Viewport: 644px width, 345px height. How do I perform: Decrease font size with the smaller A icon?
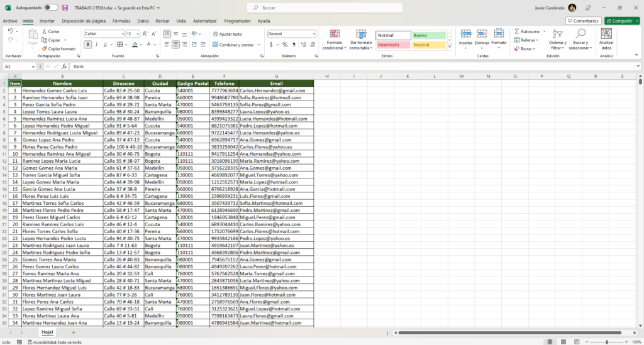click(154, 34)
